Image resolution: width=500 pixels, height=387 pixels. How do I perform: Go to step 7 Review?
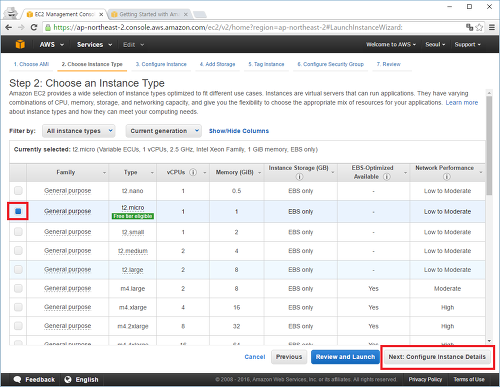click(389, 64)
